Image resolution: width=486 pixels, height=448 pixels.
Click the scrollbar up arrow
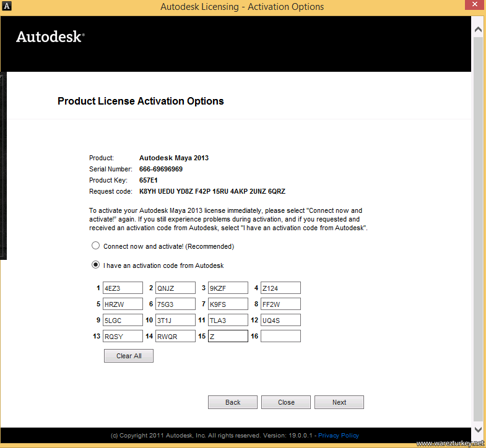click(x=478, y=30)
